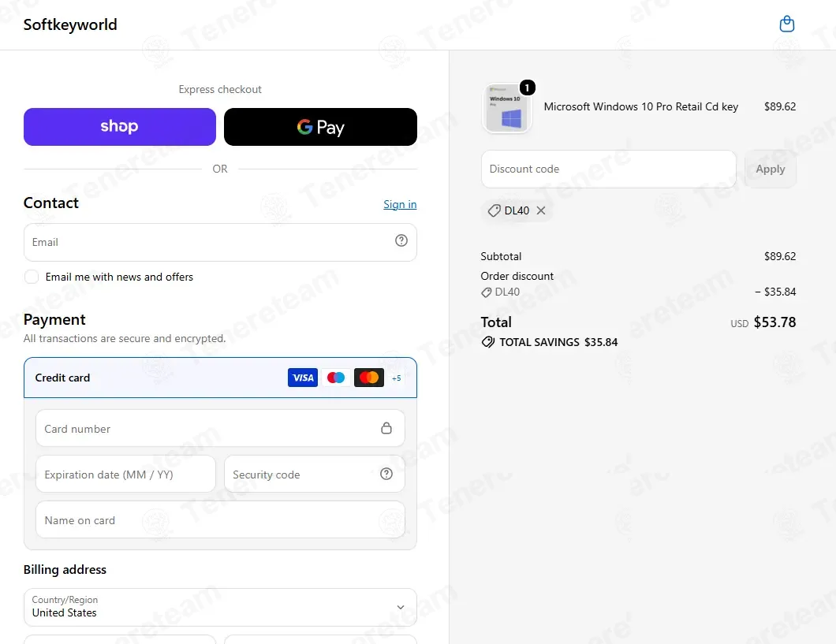Screen dimensions: 836x644
Task: Click the tag icon beside TOTAL SAVINGS
Action: tap(488, 342)
